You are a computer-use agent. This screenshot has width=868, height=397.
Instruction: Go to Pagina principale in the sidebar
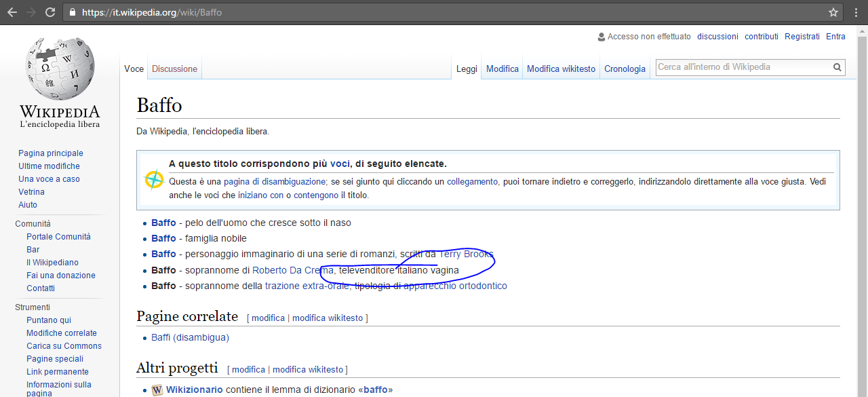point(51,153)
